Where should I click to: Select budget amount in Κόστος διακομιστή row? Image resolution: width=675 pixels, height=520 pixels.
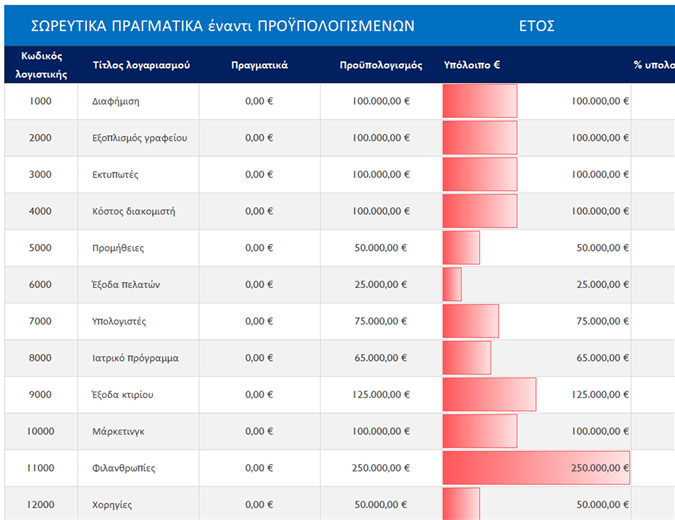click(381, 211)
